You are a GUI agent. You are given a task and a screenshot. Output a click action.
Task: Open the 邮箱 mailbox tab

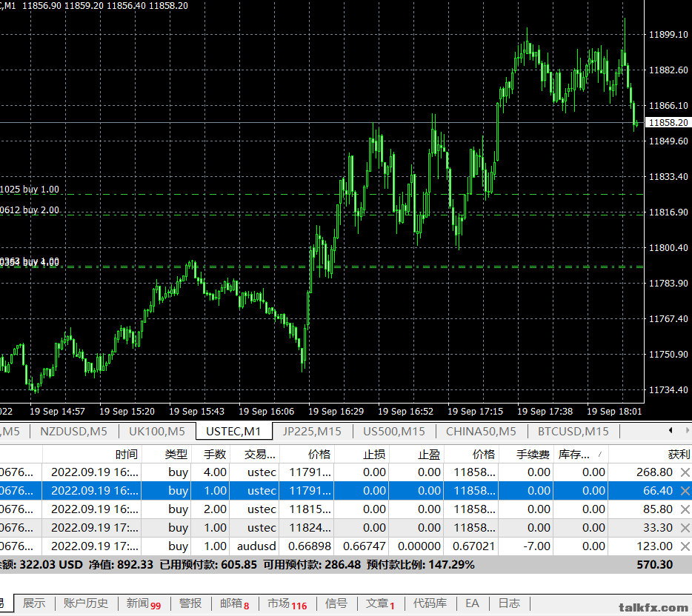pyautogui.click(x=234, y=603)
